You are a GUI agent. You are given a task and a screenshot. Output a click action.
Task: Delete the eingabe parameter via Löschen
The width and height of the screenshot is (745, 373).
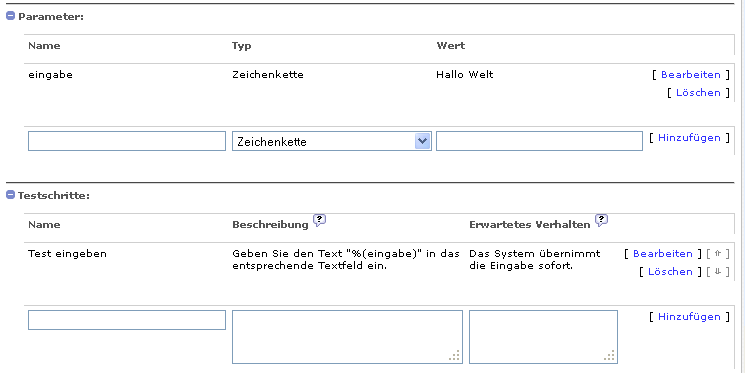pos(698,93)
